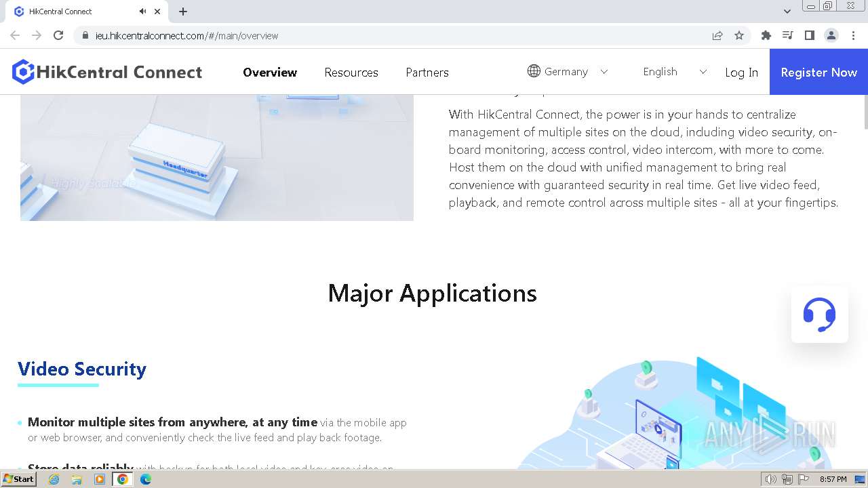Open the Partners menu tab
This screenshot has height=488, width=868.
click(x=427, y=73)
